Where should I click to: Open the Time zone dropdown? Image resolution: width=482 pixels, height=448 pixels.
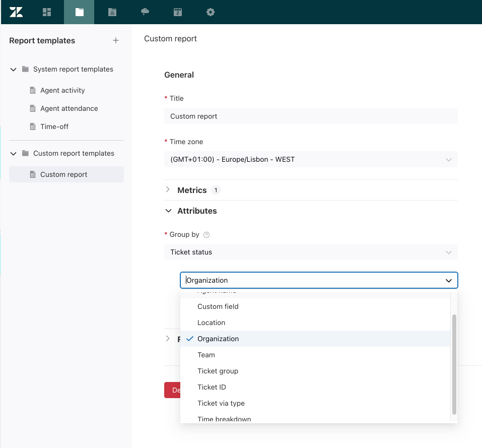(311, 159)
